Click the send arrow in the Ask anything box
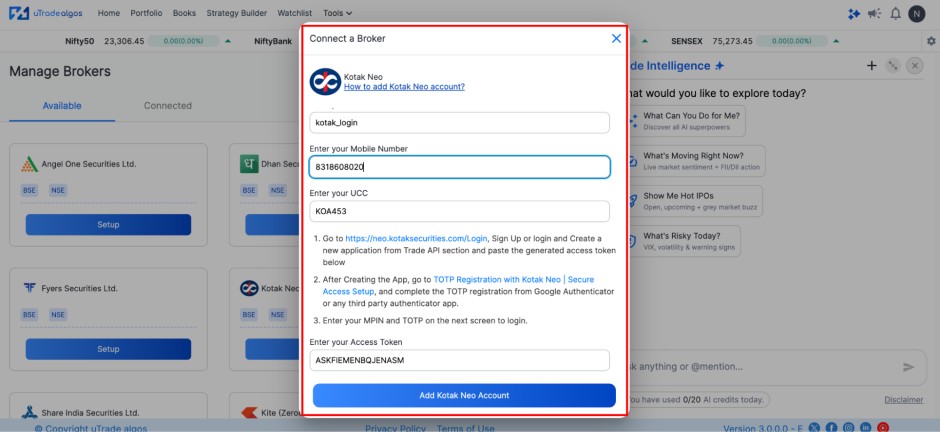 pyautogui.click(x=909, y=367)
